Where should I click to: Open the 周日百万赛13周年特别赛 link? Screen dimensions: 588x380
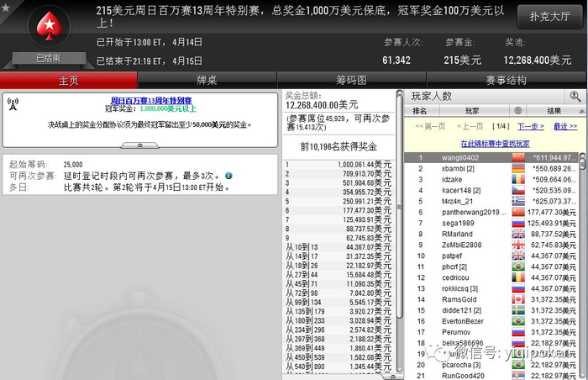click(151, 101)
